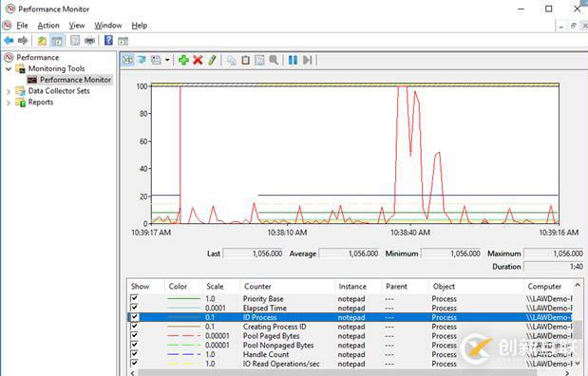Uncheck Show for Pool Paged Bytes counter
Image resolution: width=588 pixels, height=376 pixels.
(x=134, y=335)
